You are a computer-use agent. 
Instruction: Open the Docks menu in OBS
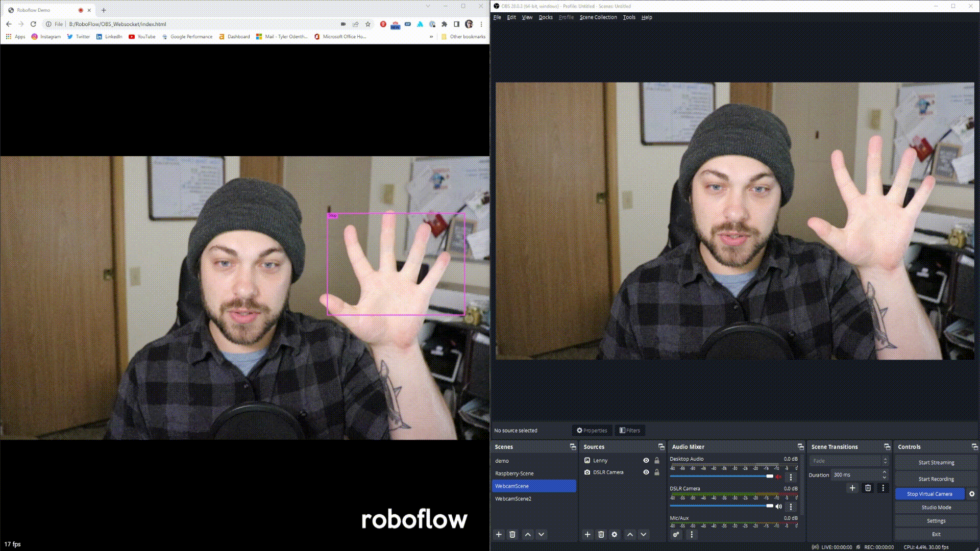click(546, 17)
